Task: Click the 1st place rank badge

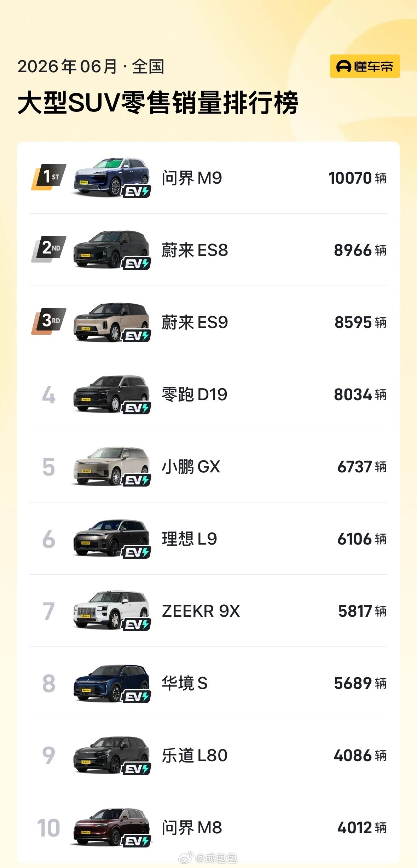Action: tap(49, 177)
